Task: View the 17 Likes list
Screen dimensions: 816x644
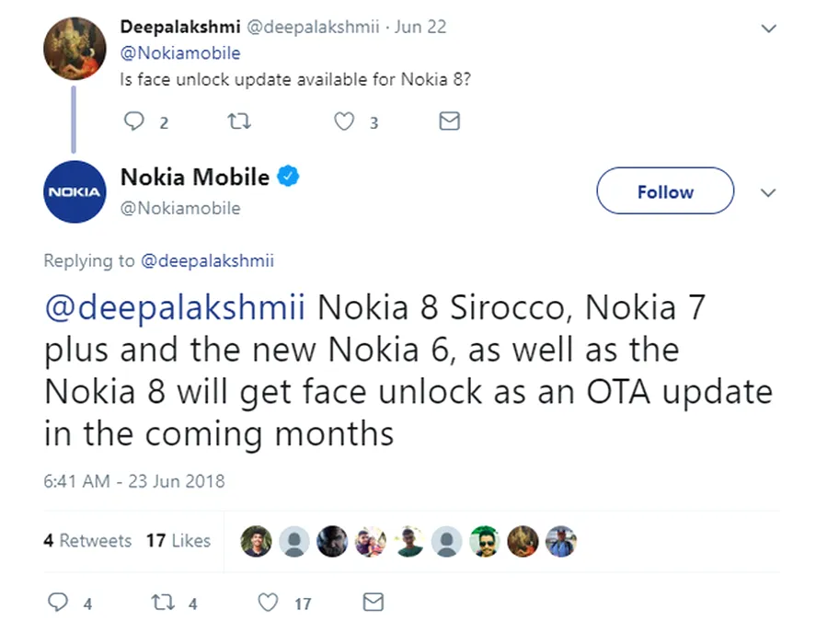Action: coord(178,541)
